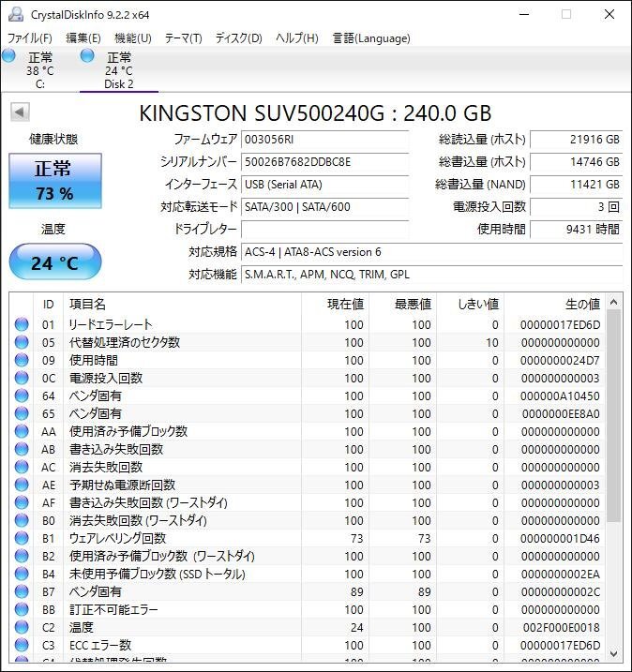Viewport: 632px width, 672px height.
Task: Click status orb for attribute 64 ベンダ固有
Action: click(22, 396)
